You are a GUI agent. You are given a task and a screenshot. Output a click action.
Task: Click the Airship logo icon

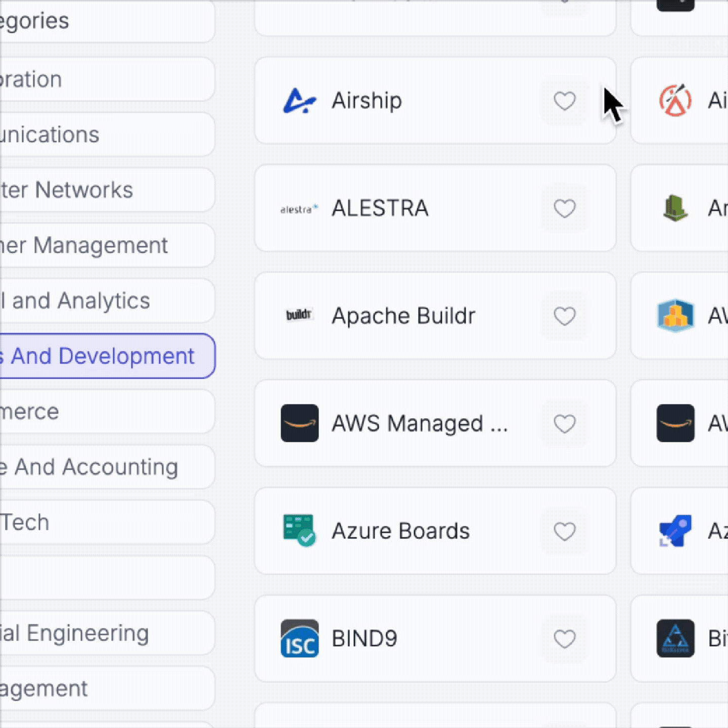click(x=299, y=101)
